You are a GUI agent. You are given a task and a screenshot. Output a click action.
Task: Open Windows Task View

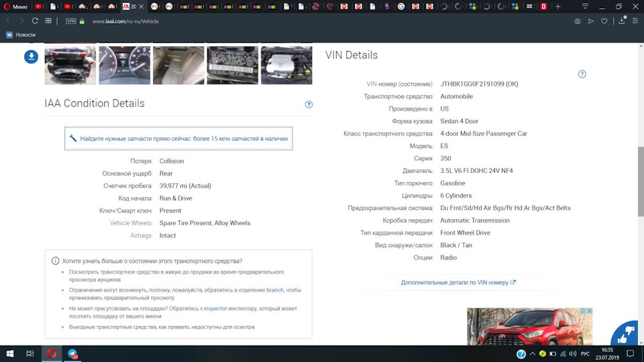pos(30,353)
